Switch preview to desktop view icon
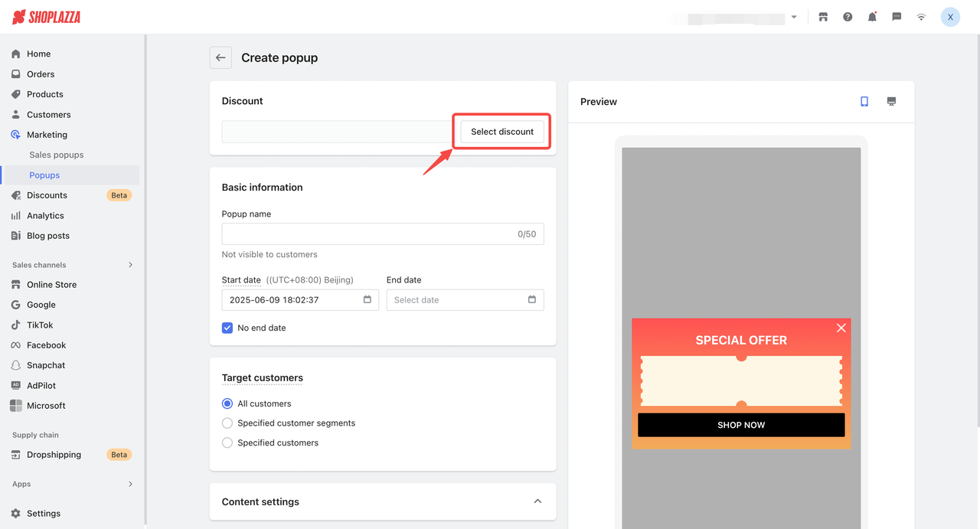980x529 pixels. pos(891,101)
